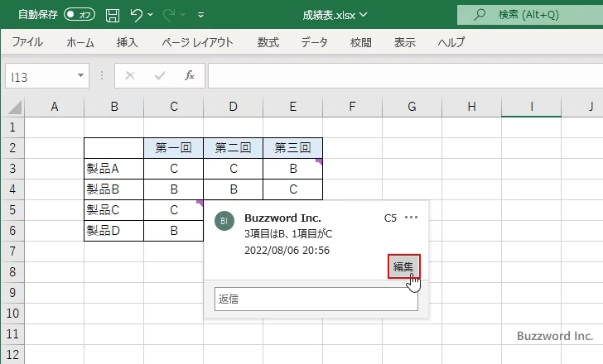Click cell C5 with the comment indicator

click(x=174, y=210)
